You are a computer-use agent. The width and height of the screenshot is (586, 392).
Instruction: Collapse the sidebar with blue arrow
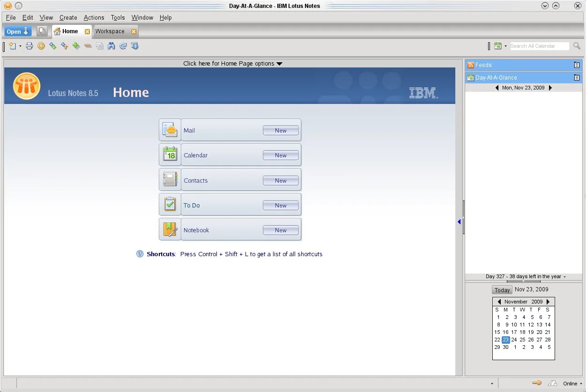(x=459, y=222)
